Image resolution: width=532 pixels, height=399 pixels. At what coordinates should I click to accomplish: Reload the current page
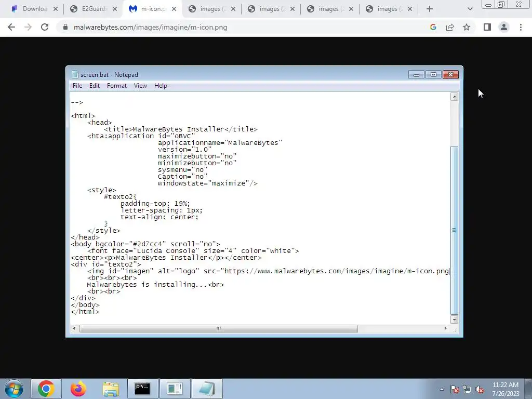click(45, 27)
